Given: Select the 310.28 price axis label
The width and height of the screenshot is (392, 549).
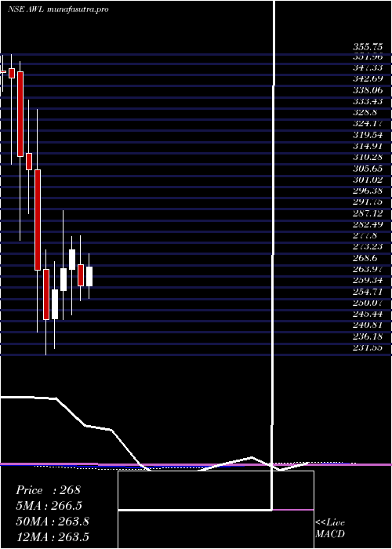Looking at the screenshot, I should coord(368,157).
